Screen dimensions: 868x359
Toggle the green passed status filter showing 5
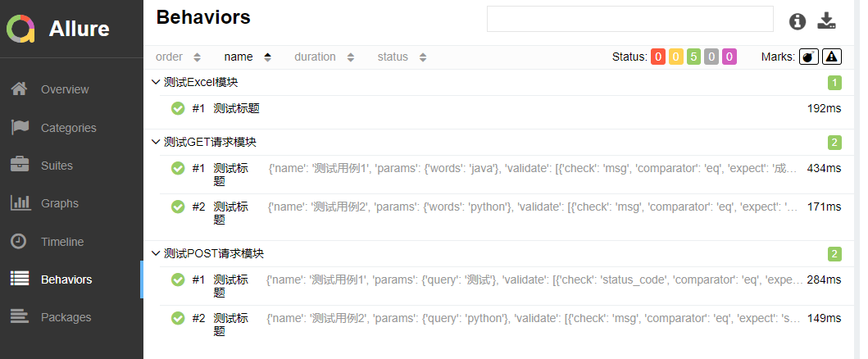click(693, 57)
